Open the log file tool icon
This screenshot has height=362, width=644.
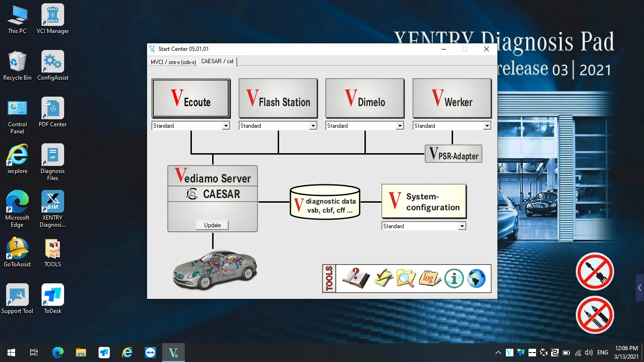coord(429,278)
